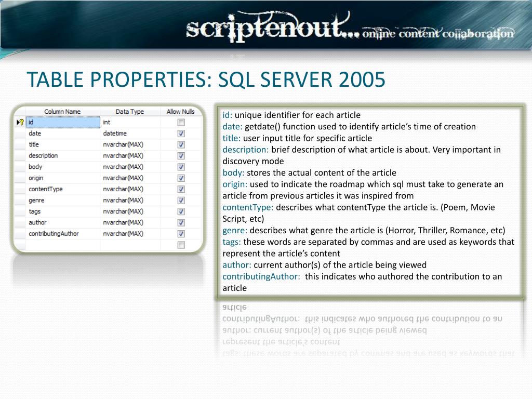The width and height of the screenshot is (532, 399).
Task: Select the contributingAuthor column name cell
Action: [63, 234]
